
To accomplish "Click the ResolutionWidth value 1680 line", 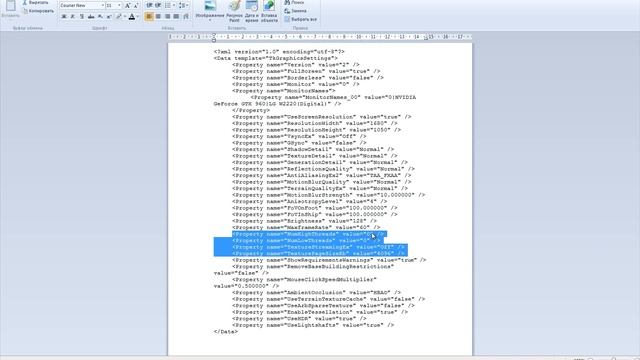I will tap(315, 123).
